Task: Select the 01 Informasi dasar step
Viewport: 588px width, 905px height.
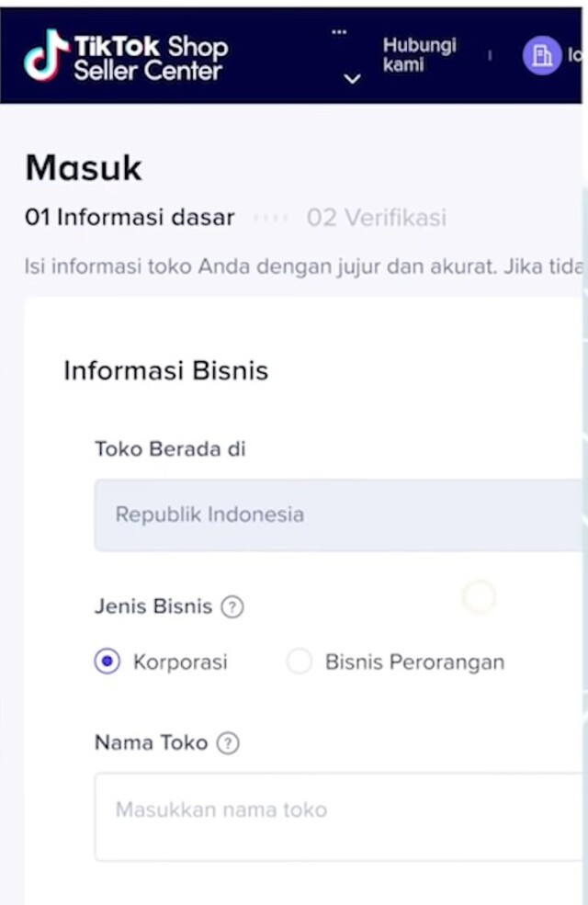Action: click(x=128, y=218)
